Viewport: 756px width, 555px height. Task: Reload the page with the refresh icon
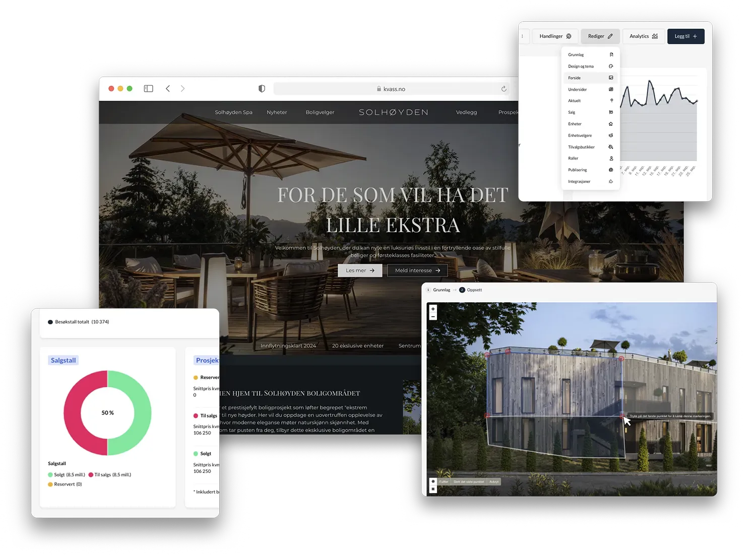(503, 89)
